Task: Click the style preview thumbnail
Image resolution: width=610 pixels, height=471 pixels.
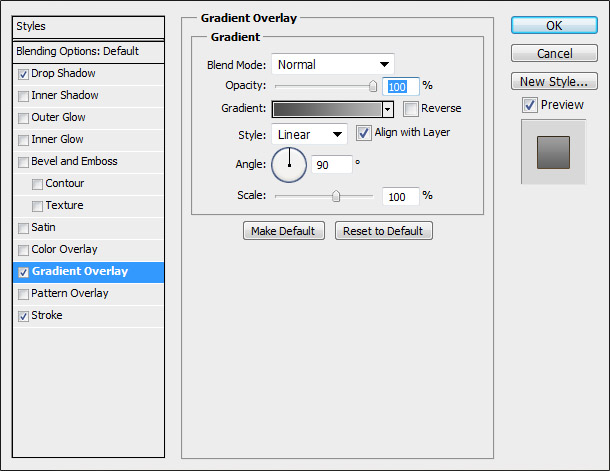Action: [x=553, y=152]
